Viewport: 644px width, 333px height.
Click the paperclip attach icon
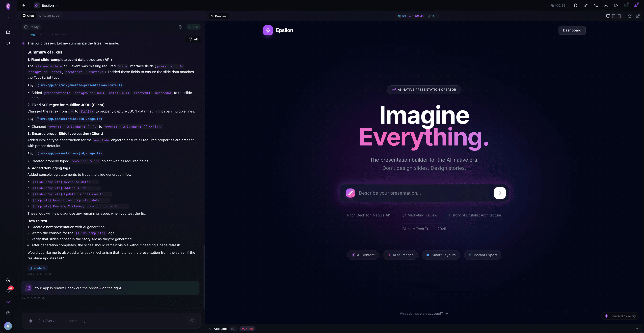(31, 321)
